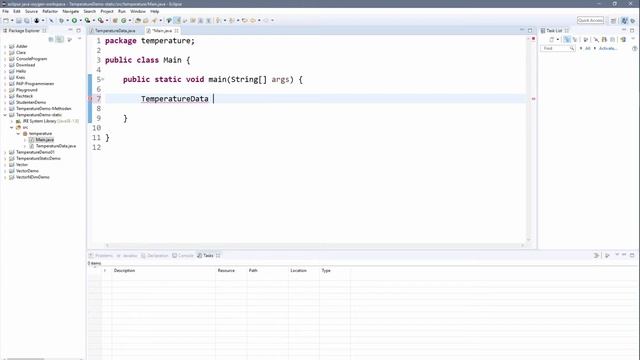The width and height of the screenshot is (640, 360).
Task: Click Synchronize Changed icon in Task List
Action: pyautogui.click(x=623, y=39)
